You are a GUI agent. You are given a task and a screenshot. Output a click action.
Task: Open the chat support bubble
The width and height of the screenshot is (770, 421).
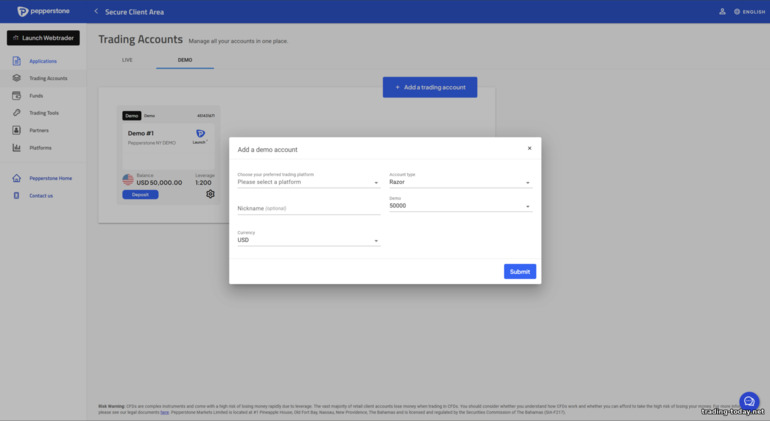(x=748, y=401)
